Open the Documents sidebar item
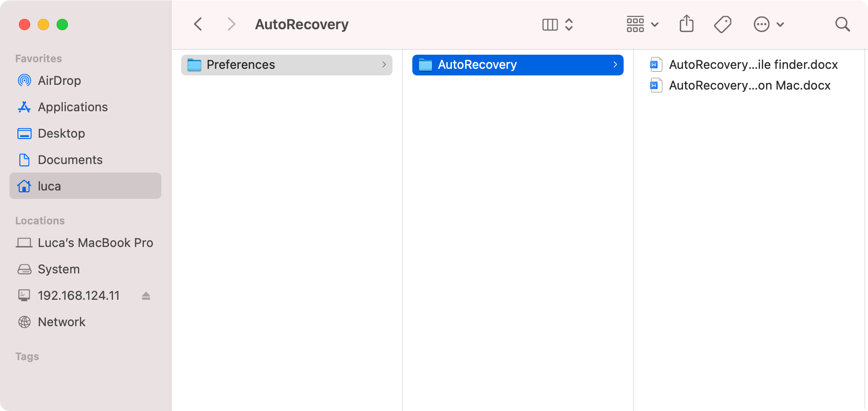Viewport: 868px width, 411px height. [x=70, y=160]
